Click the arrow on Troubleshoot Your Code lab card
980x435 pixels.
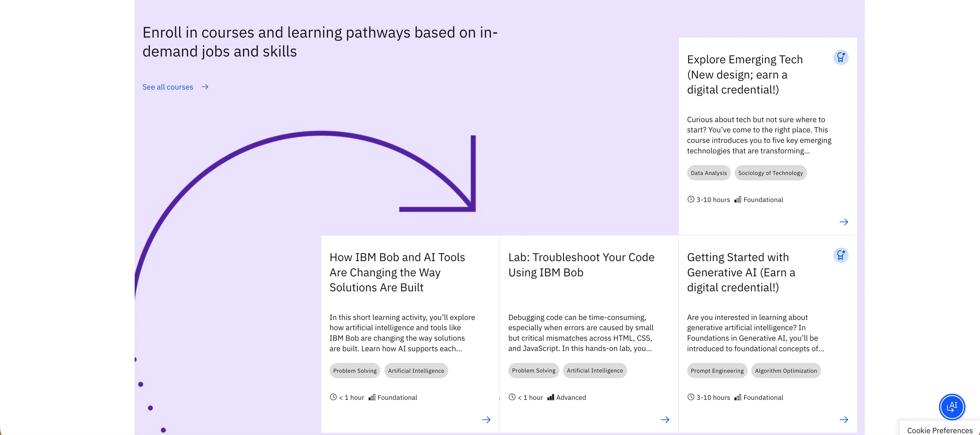pyautogui.click(x=665, y=420)
